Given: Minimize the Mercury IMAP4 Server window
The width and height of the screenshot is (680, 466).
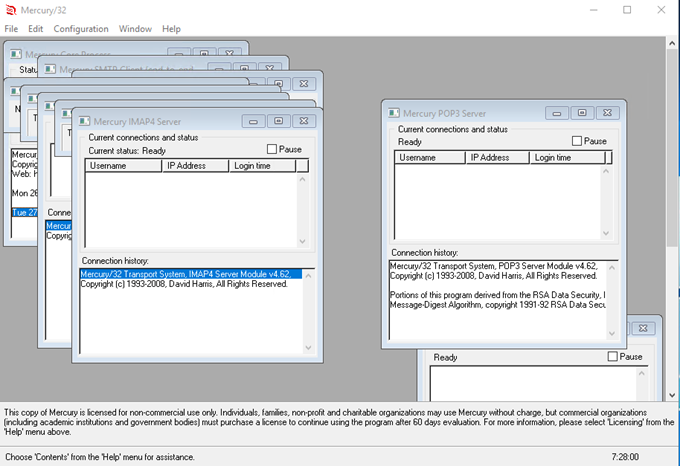Looking at the screenshot, I should coord(253,121).
